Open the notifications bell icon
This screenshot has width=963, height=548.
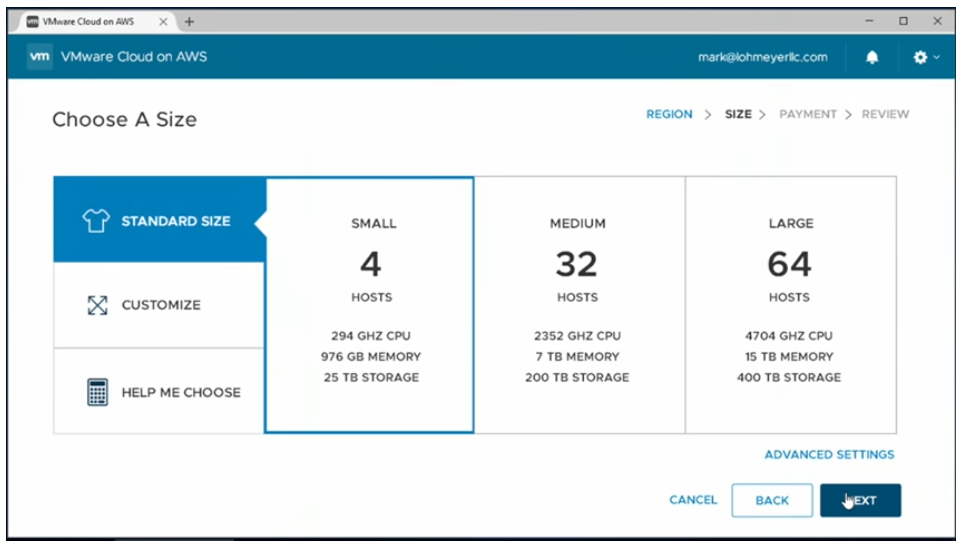(x=872, y=57)
